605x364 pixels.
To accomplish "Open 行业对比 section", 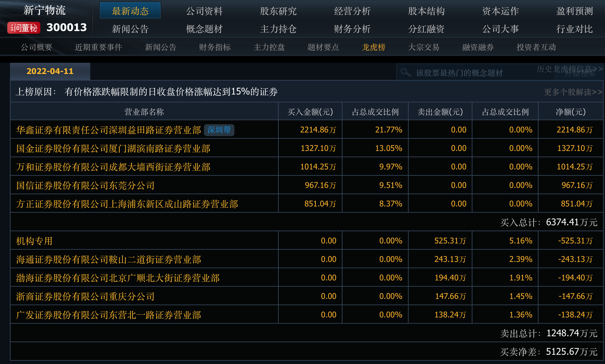I will coord(575,29).
